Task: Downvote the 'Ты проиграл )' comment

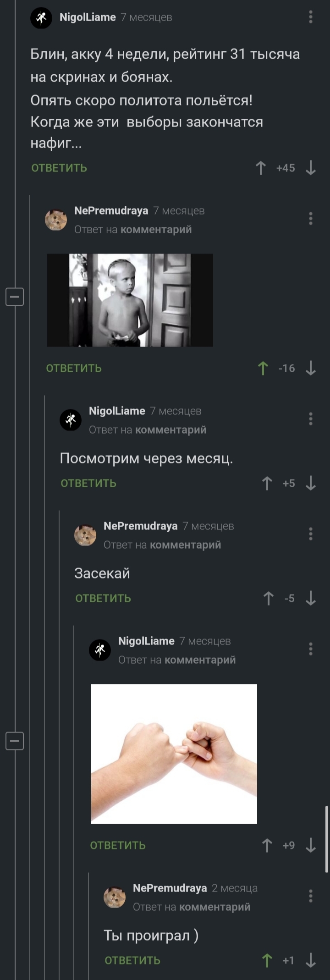Action: point(311,960)
